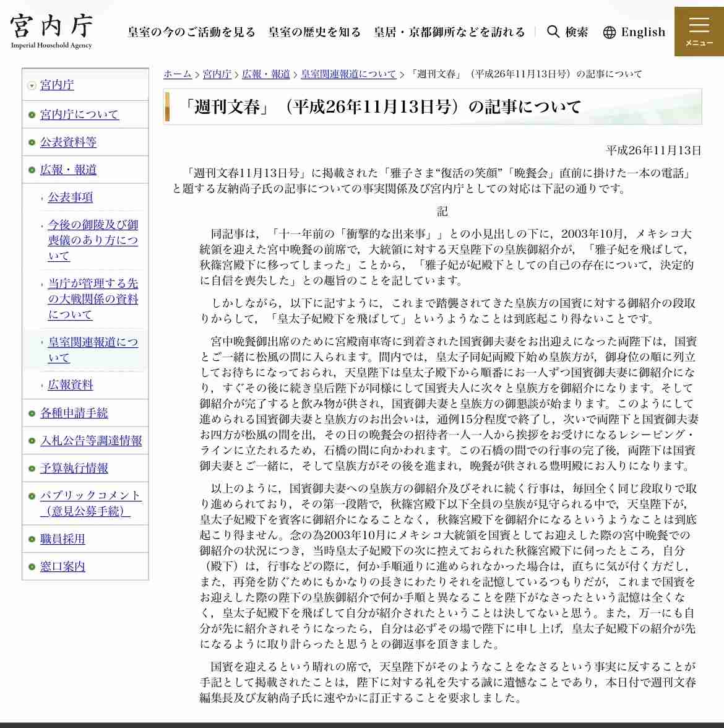Screen dimensions: 724x728
Task: Open sidebar 各種申請手続
Action: (74, 413)
